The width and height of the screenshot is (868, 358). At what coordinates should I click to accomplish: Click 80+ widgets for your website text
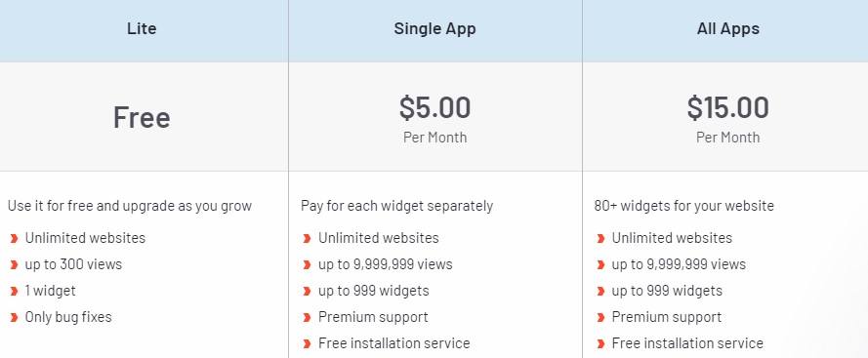684,207
